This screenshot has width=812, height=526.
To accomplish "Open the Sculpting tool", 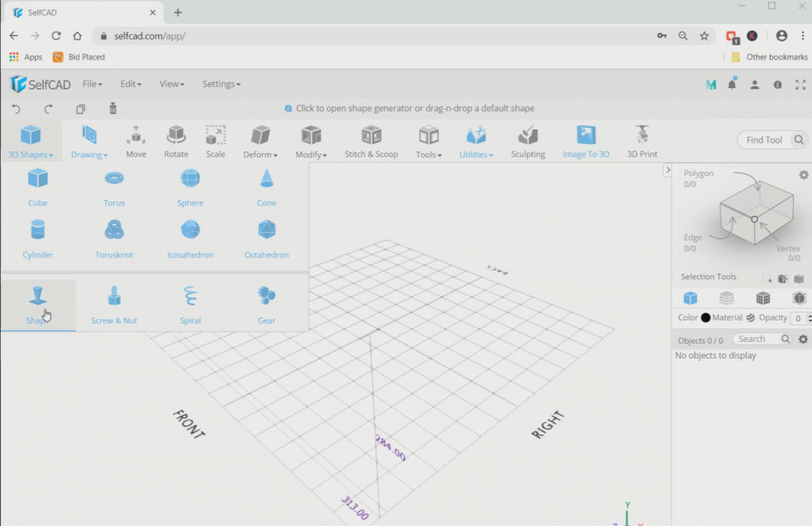I will tap(527, 141).
